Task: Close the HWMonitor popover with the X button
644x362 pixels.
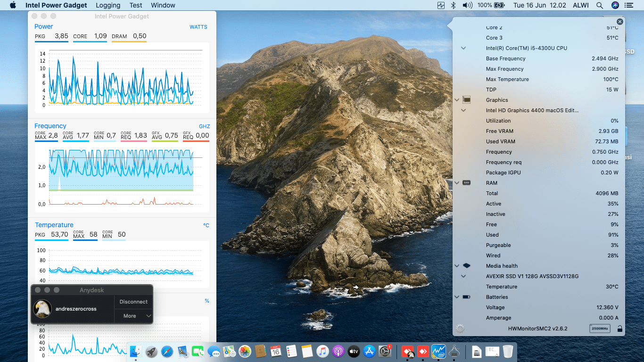Action: click(x=619, y=22)
